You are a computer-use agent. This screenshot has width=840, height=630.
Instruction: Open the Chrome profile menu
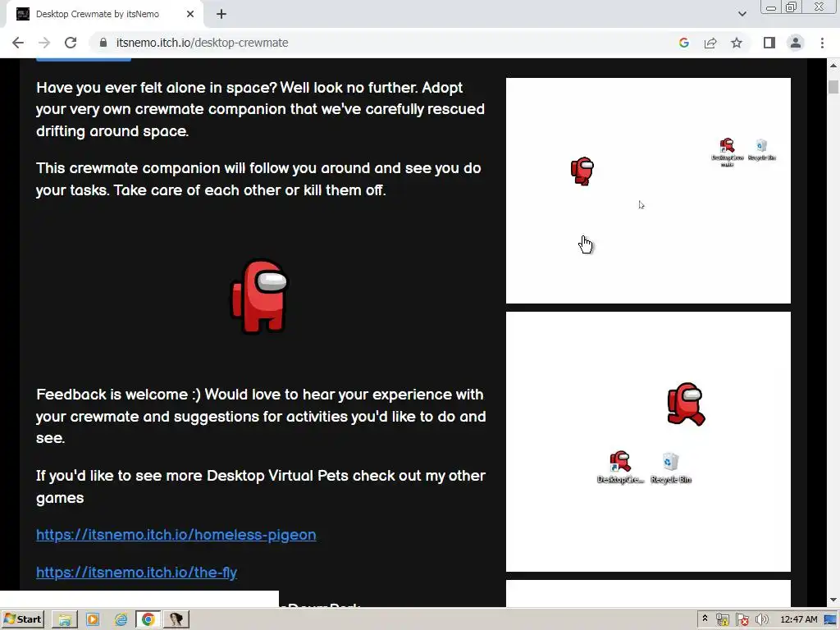[x=796, y=43]
